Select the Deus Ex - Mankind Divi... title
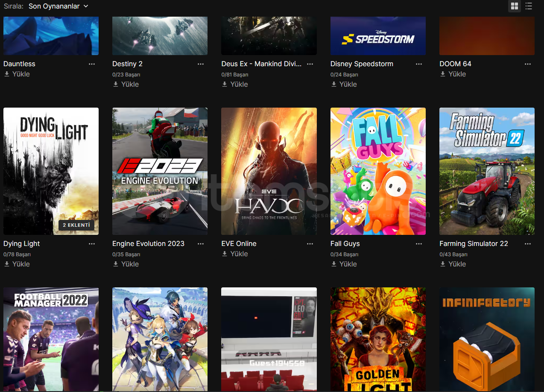The width and height of the screenshot is (544, 392). coord(261,64)
